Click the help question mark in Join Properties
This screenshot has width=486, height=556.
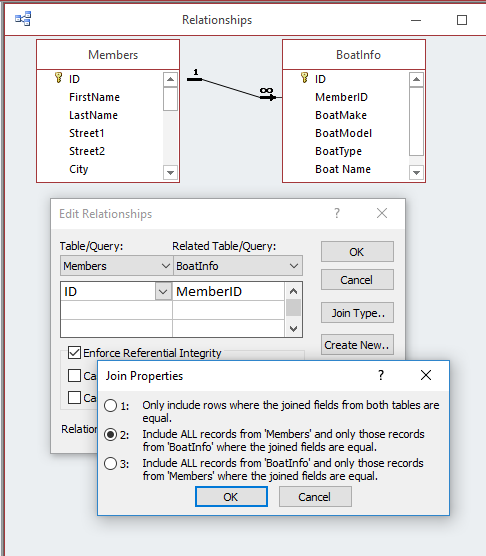(381, 375)
